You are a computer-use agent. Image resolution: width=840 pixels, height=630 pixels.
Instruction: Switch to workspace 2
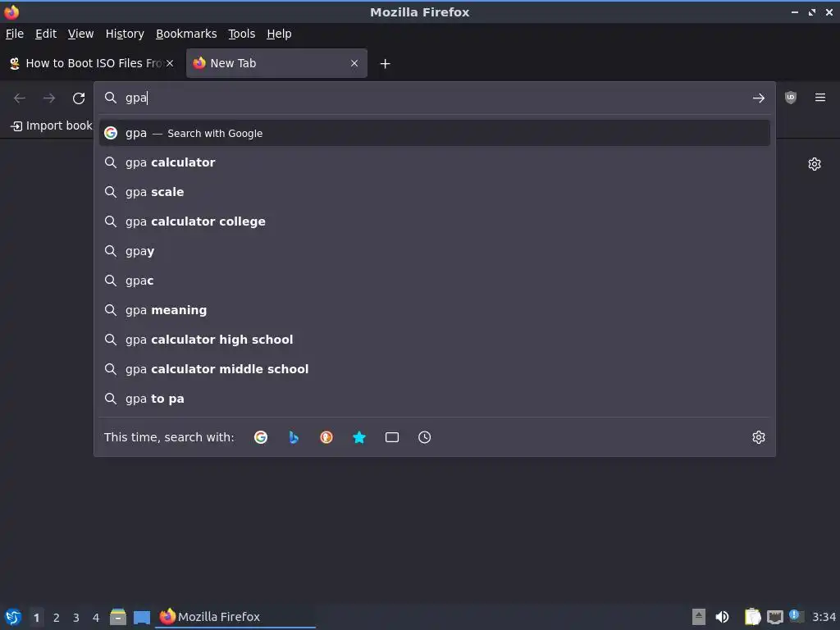57,617
